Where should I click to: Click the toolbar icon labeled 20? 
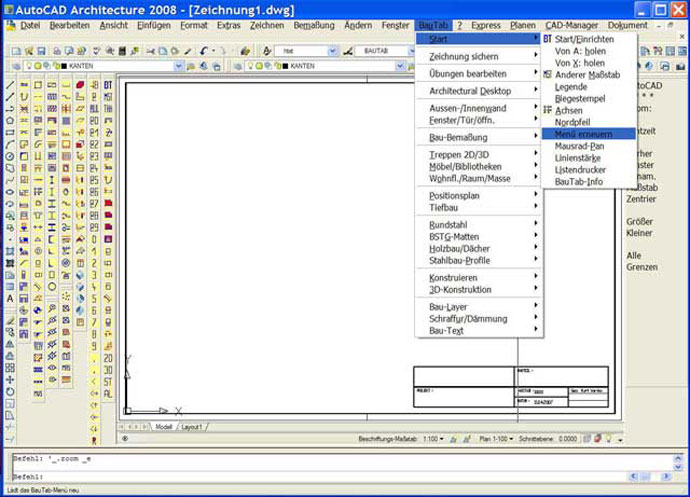108,358
